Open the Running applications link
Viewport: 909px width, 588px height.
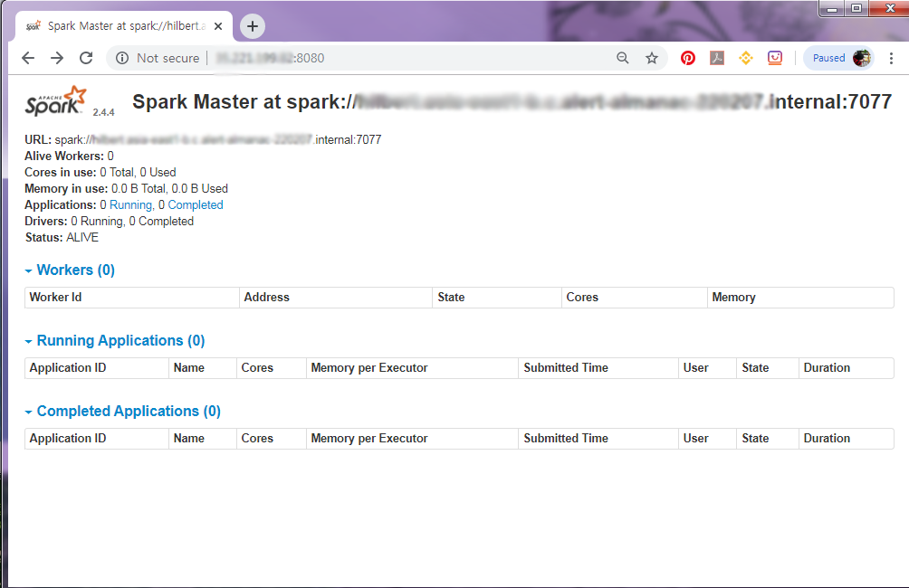click(131, 205)
